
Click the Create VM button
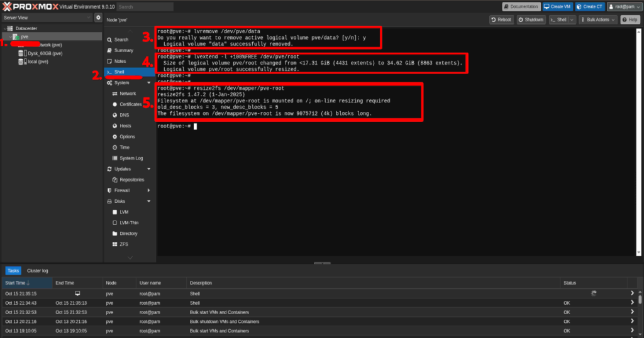pyautogui.click(x=557, y=6)
